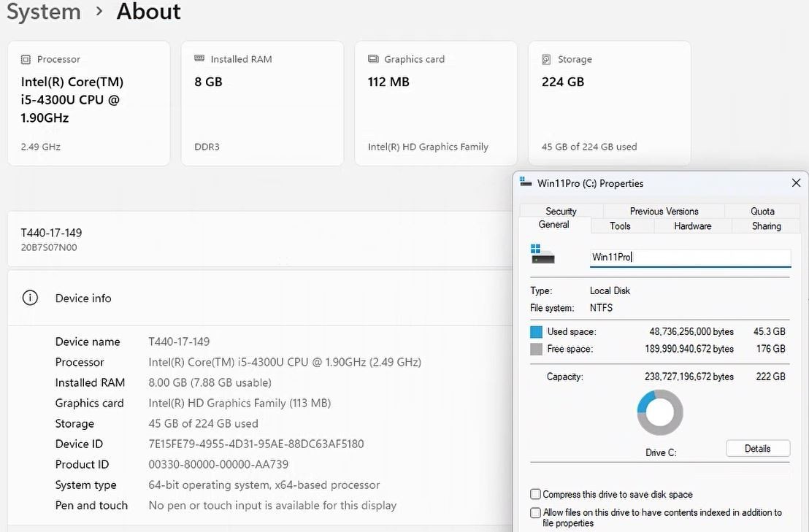Go to the Sharing tab

[x=766, y=225]
